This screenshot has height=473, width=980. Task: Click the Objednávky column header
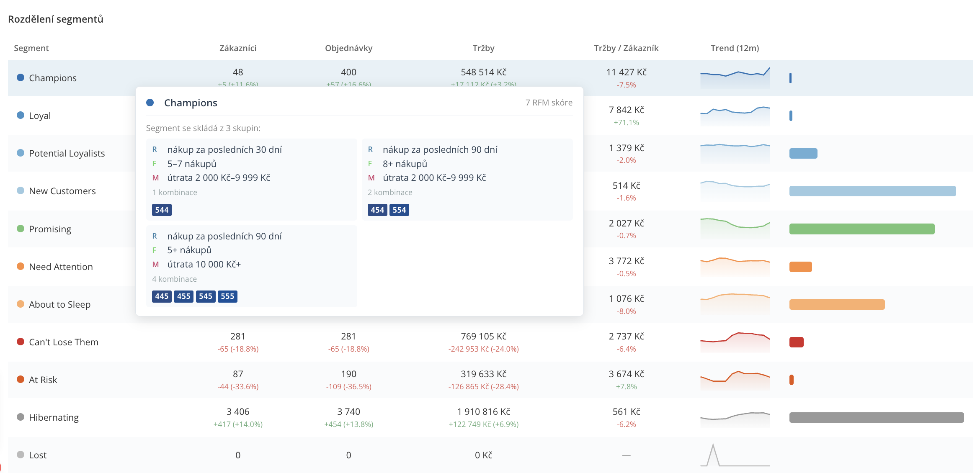[x=348, y=48]
